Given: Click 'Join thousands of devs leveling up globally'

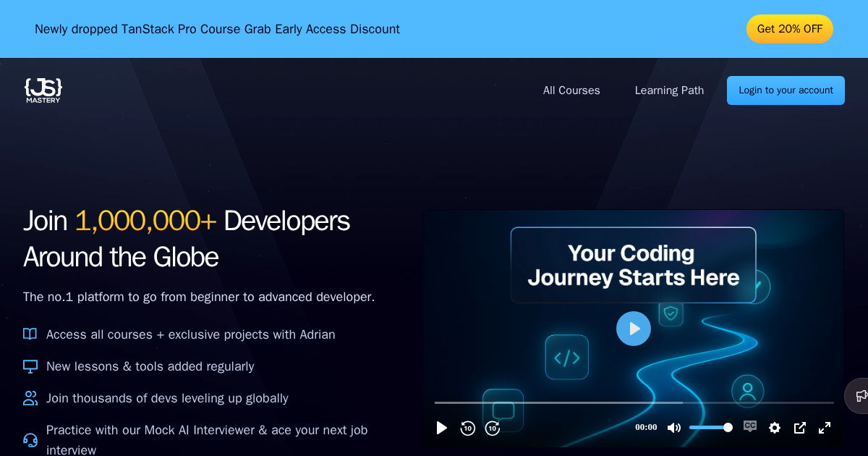Looking at the screenshot, I should tap(167, 398).
